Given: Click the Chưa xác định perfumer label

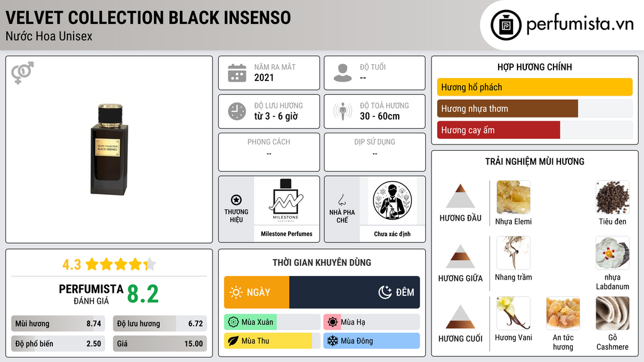Looking at the screenshot, I should click(392, 234).
